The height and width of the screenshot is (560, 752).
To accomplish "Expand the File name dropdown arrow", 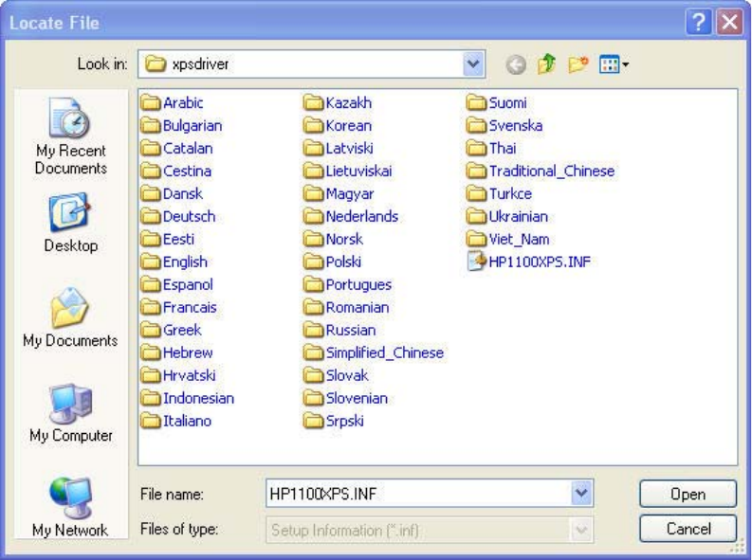I will coord(581,493).
